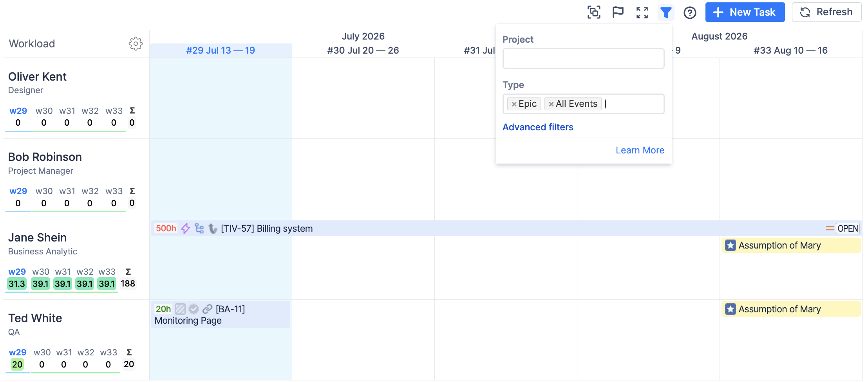Select week #30 Jul 20 — 26 header

[x=363, y=50]
